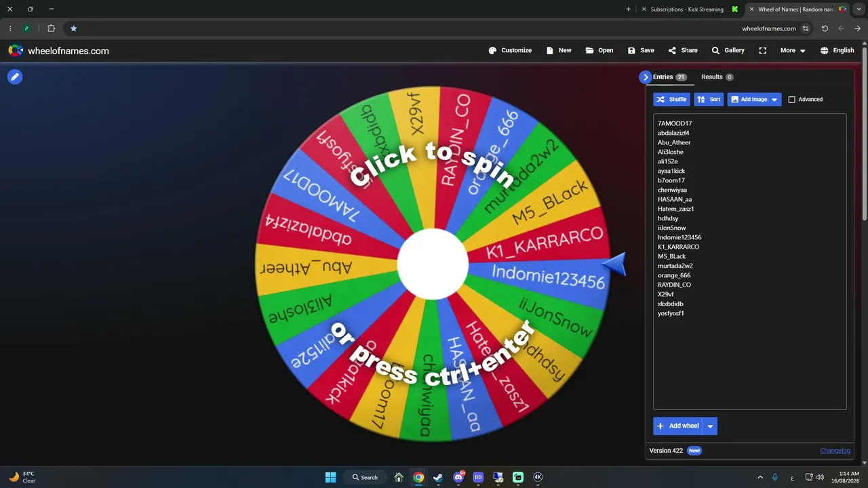Open Steam from the taskbar
This screenshot has width=868, height=488.
pos(438,477)
